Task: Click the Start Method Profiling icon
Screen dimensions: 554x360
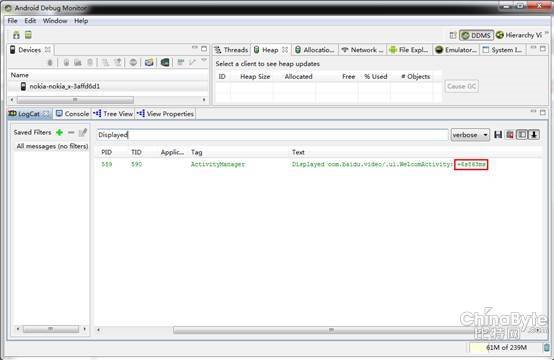Action: click(x=118, y=63)
